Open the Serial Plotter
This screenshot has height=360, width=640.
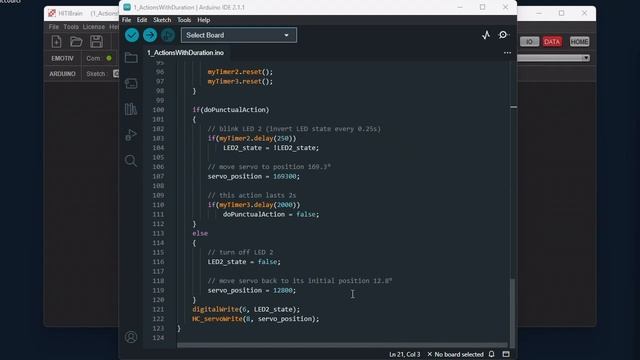[x=486, y=35]
